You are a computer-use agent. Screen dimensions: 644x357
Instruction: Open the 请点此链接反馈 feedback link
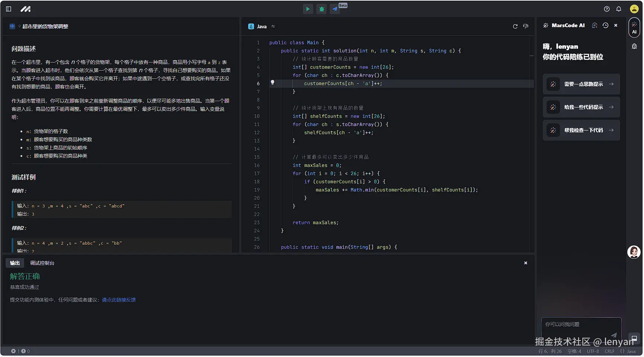tap(119, 300)
